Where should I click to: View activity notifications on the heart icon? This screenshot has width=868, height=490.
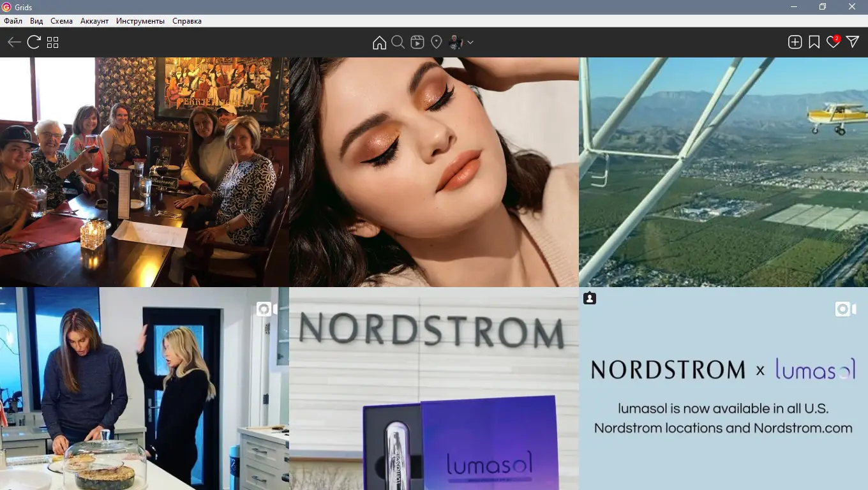833,41
